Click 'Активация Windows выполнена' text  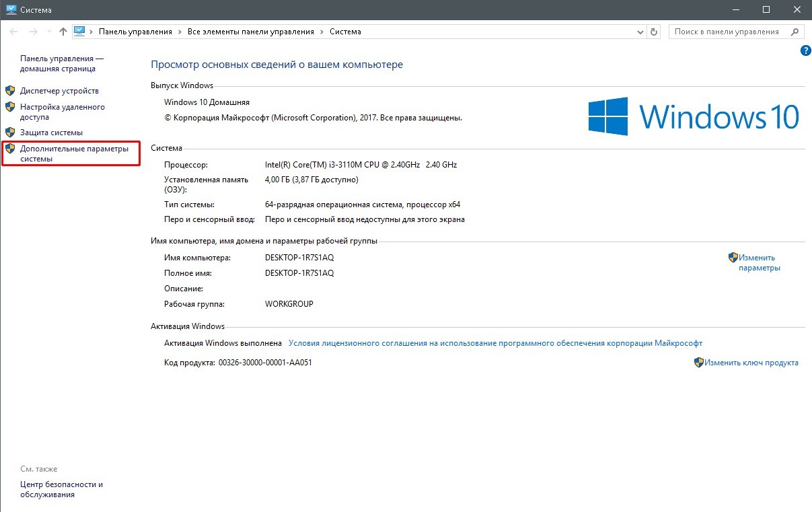pos(223,343)
